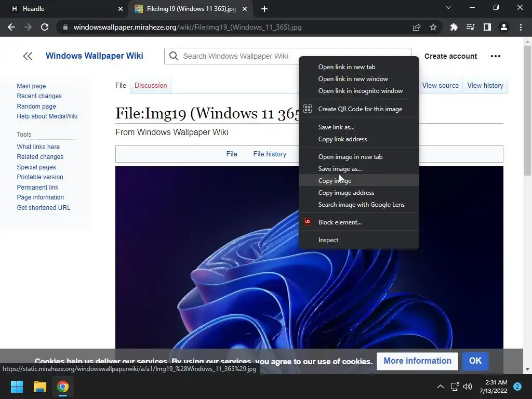Switch to the Heardle tab
This screenshot has width=532, height=399.
pyautogui.click(x=64, y=9)
